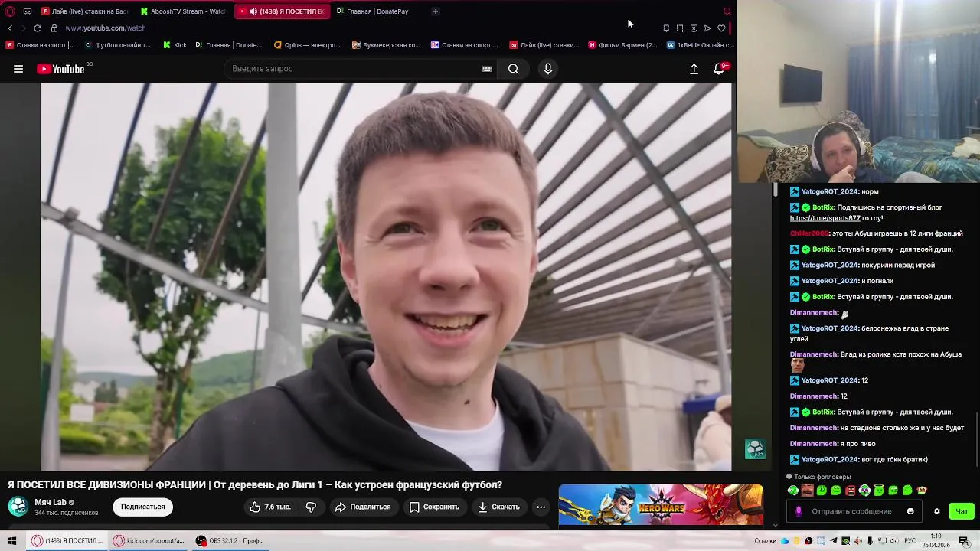Select the (1433) Я ПОСЕТИЛ ВСЕ tab
Image resolution: width=980 pixels, height=551 pixels.
pos(282,11)
